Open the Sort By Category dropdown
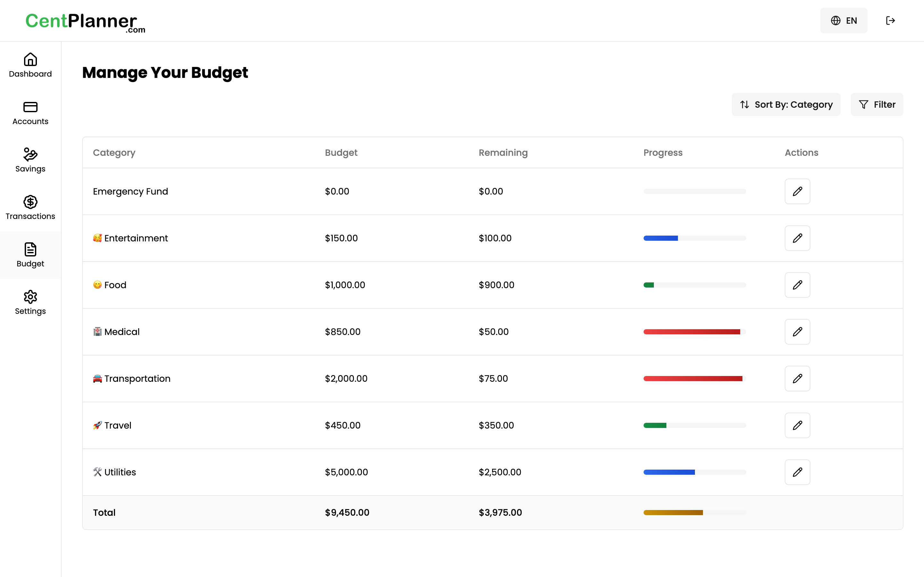The height and width of the screenshot is (577, 924). (787, 104)
